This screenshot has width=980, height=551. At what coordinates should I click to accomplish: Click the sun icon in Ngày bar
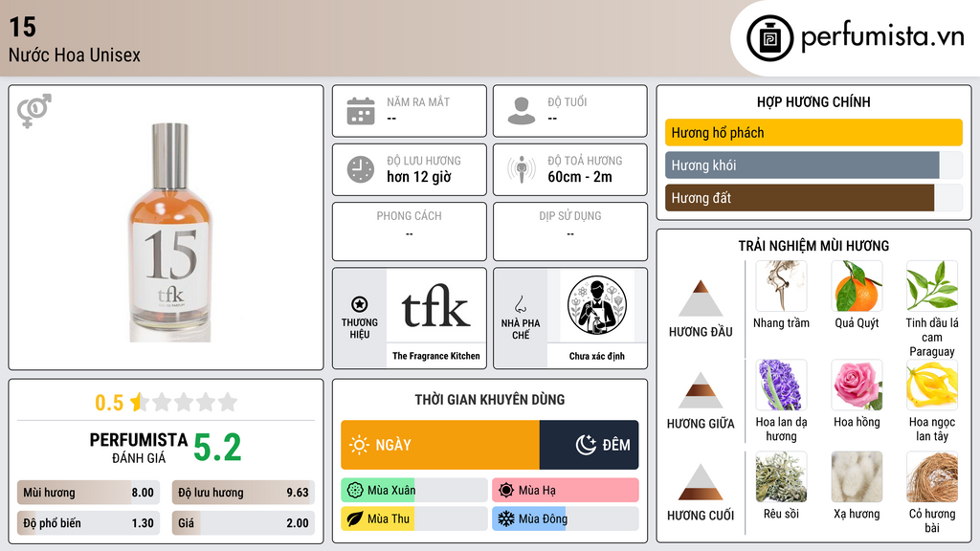(360, 445)
